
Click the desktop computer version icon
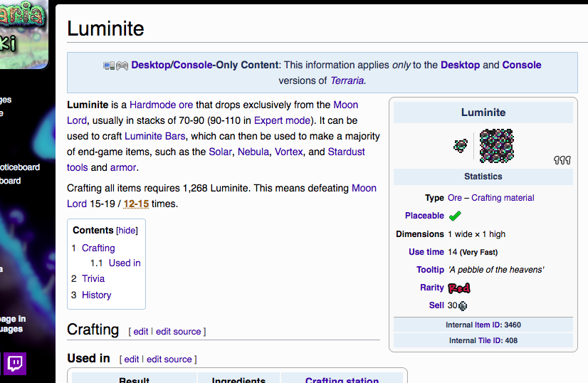click(109, 65)
